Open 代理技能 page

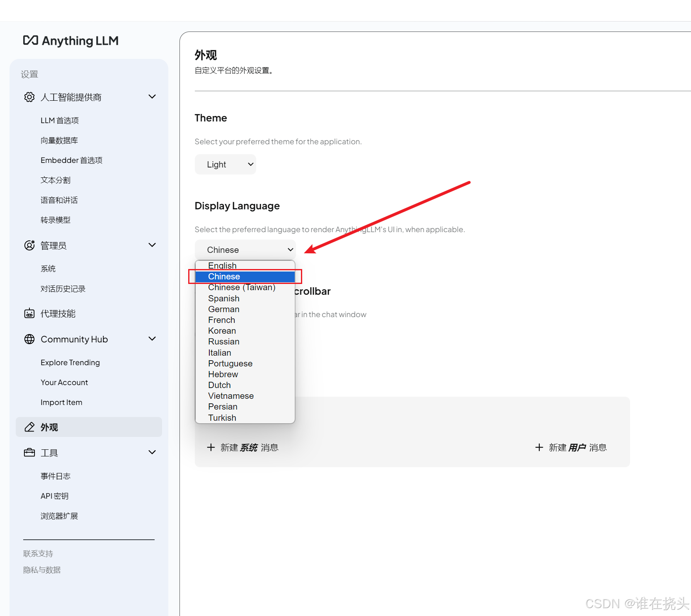(x=58, y=313)
